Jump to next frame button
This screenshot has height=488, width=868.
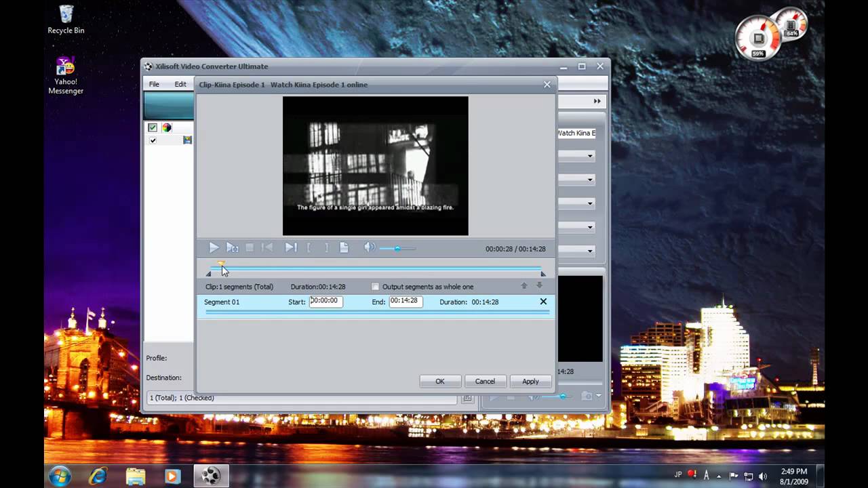290,248
